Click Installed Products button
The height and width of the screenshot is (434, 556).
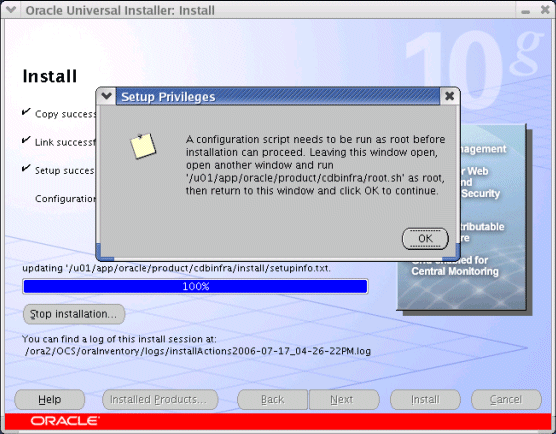(x=160, y=400)
